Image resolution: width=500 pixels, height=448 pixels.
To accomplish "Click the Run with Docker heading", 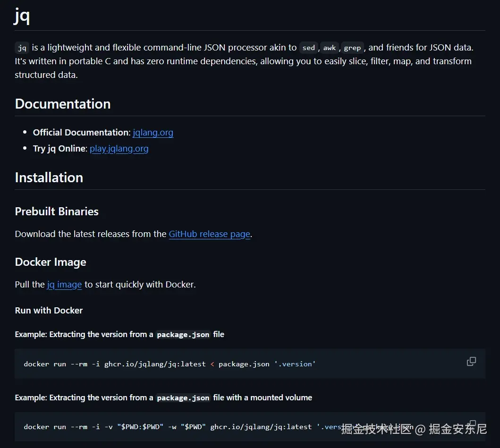I will 49,311.
